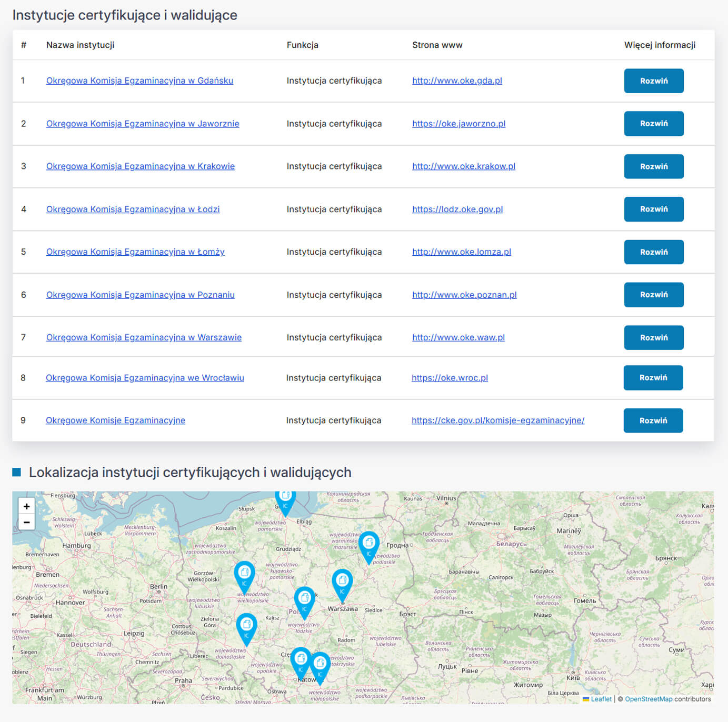Viewport: 728px width, 722px height.
Task: Expand the Rozwiń button for OKE w Krakowie
Action: 653,166
